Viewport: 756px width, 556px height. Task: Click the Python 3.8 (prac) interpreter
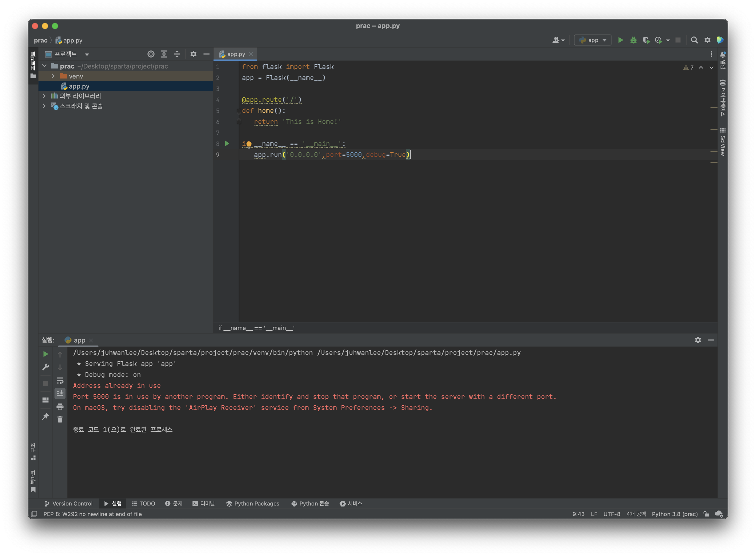[x=674, y=514]
